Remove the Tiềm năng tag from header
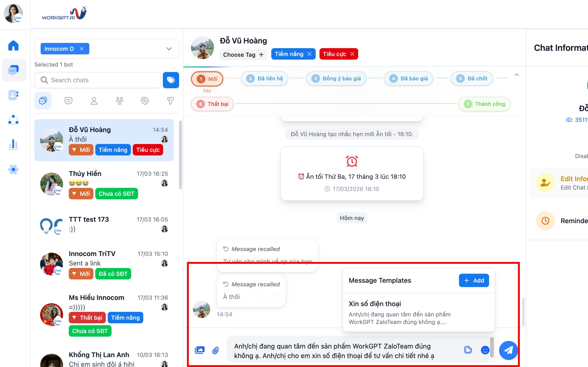The height and width of the screenshot is (367, 588). click(310, 54)
